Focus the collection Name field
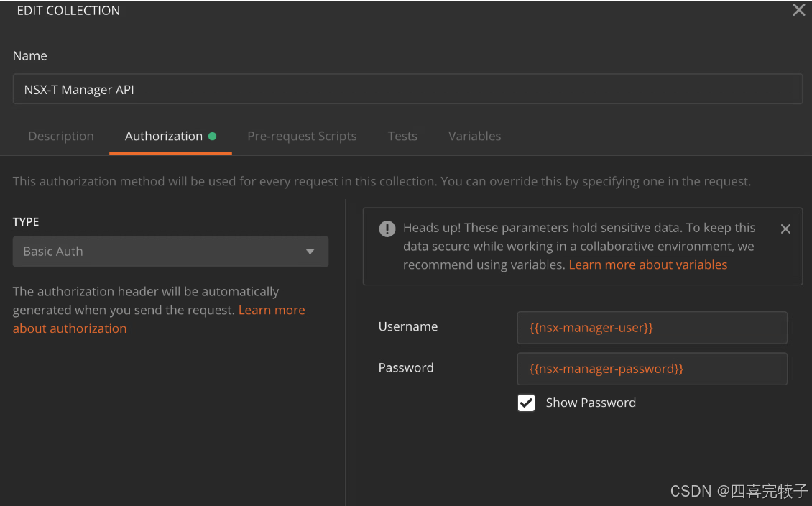 (x=407, y=89)
